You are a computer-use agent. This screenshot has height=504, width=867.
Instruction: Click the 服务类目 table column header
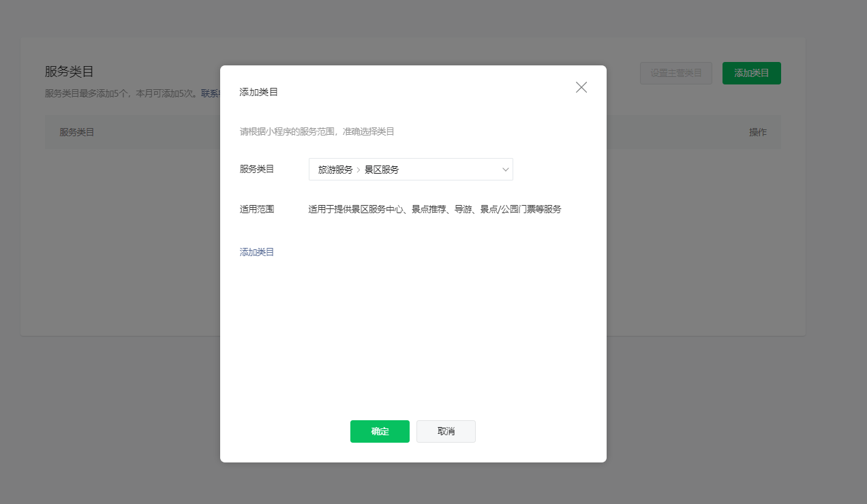coord(77,132)
